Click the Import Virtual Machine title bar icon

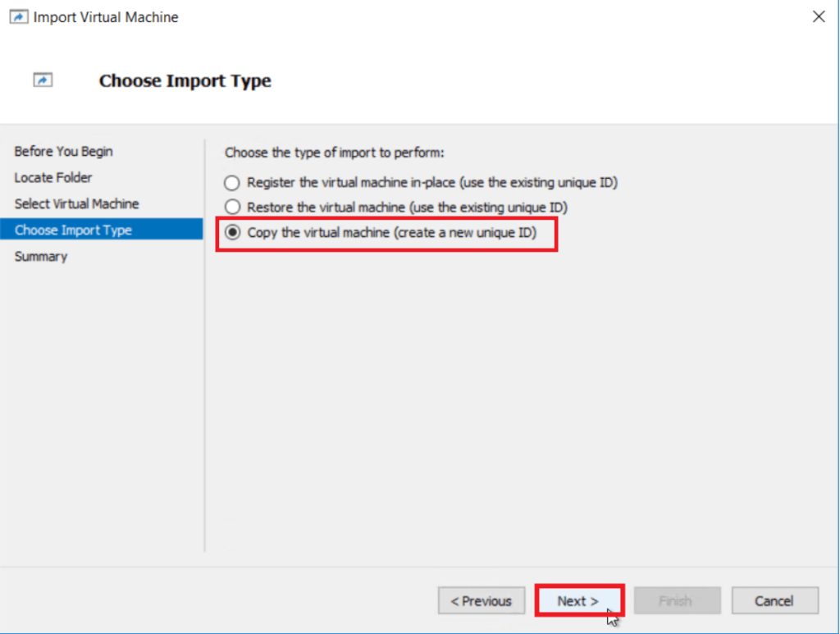(18, 16)
